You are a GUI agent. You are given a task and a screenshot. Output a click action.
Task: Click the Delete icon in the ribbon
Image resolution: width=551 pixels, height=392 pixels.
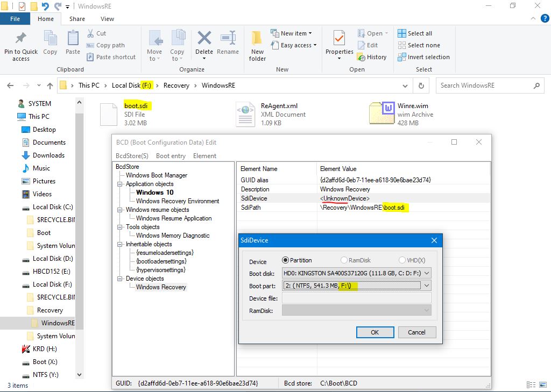[204, 39]
